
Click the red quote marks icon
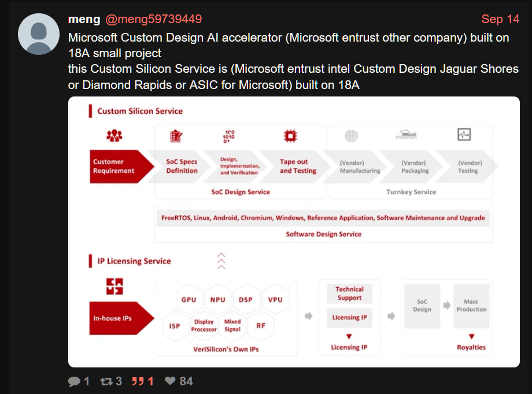tap(138, 381)
